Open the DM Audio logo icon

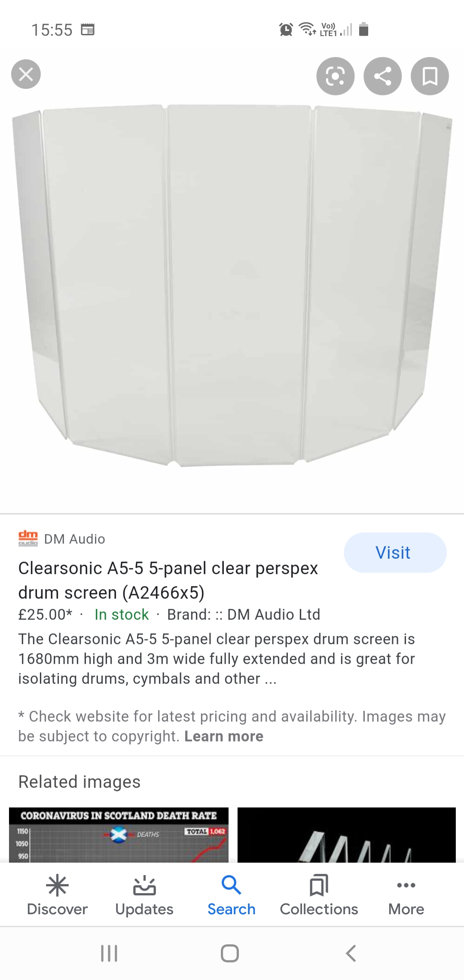(28, 538)
